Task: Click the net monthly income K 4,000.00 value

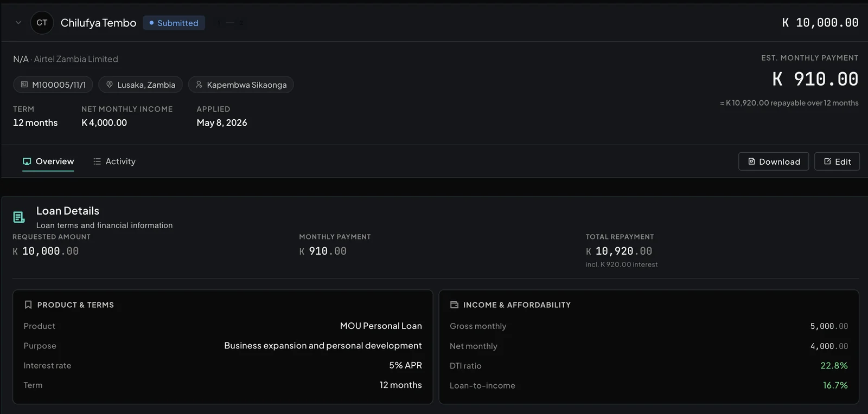Action: point(104,123)
